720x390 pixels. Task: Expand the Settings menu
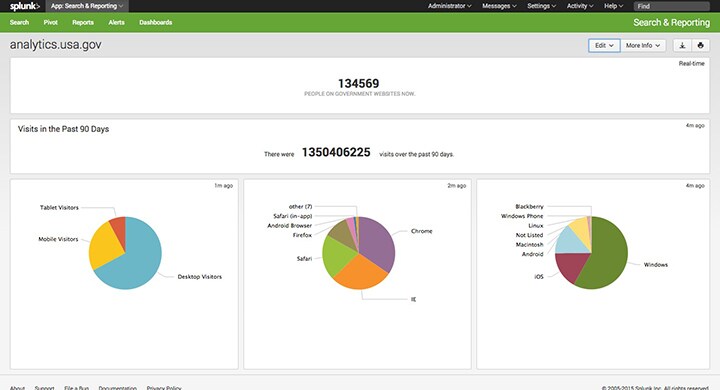pyautogui.click(x=541, y=6)
